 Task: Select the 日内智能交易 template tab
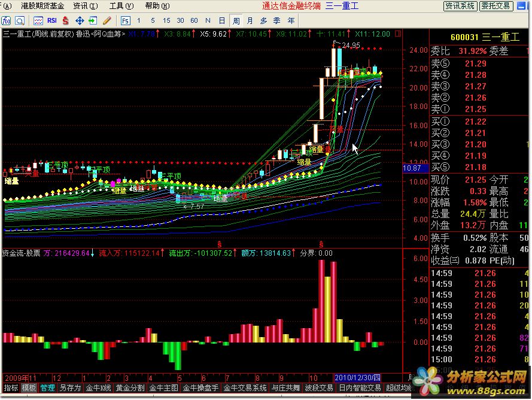(x=360, y=388)
